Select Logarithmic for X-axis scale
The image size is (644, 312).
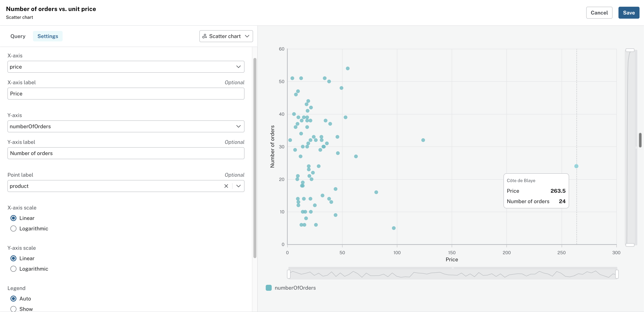pos(13,229)
